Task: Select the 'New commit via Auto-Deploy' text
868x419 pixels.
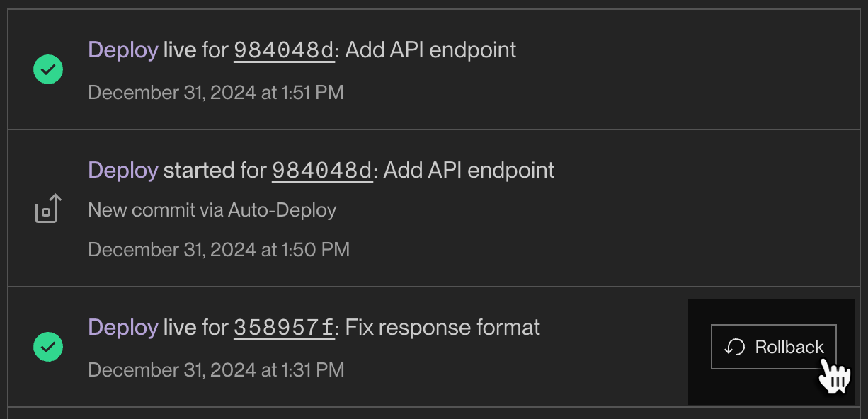Action: pos(212,209)
